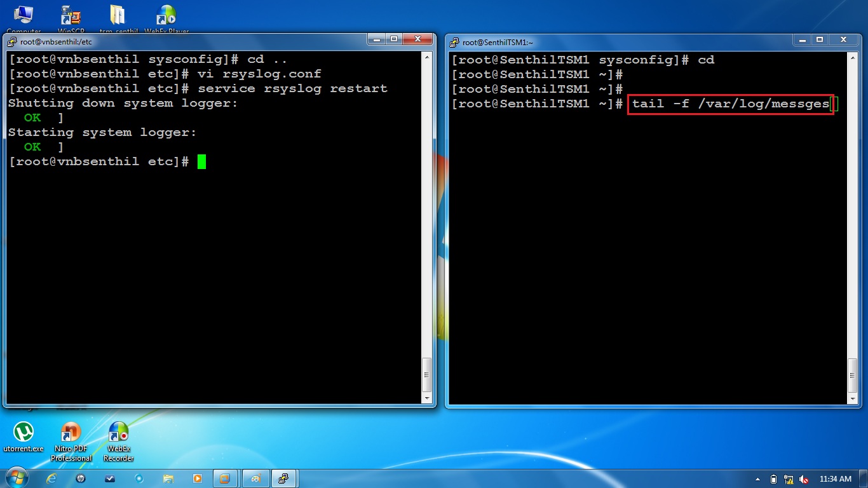Unmute the speaker in the system tray
The image size is (868, 488).
pos(803,479)
